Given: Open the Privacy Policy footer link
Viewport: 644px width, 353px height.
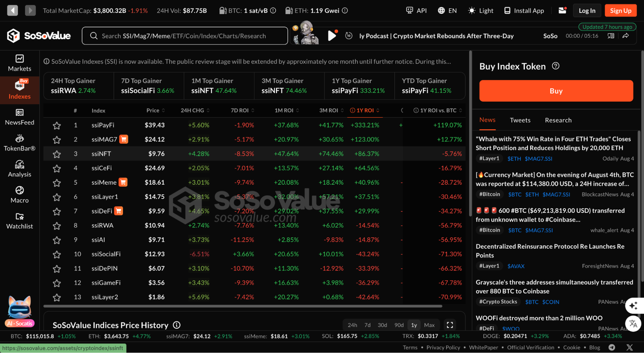Looking at the screenshot, I should (443, 347).
